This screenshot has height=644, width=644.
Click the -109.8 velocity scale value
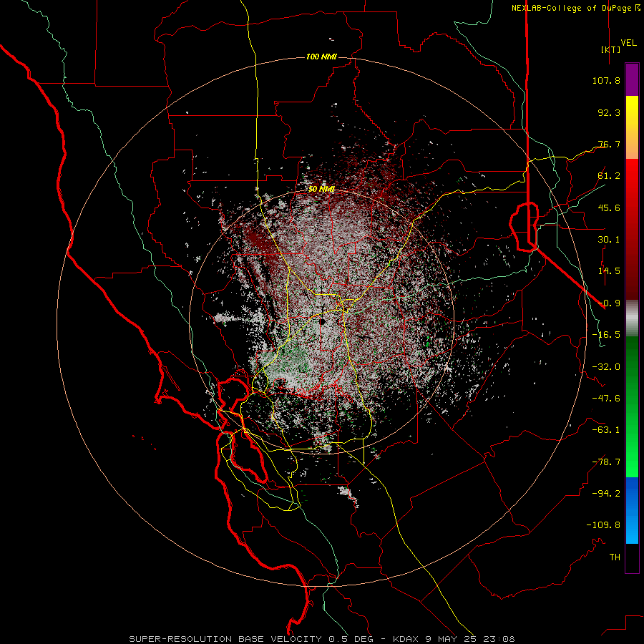pyautogui.click(x=603, y=525)
